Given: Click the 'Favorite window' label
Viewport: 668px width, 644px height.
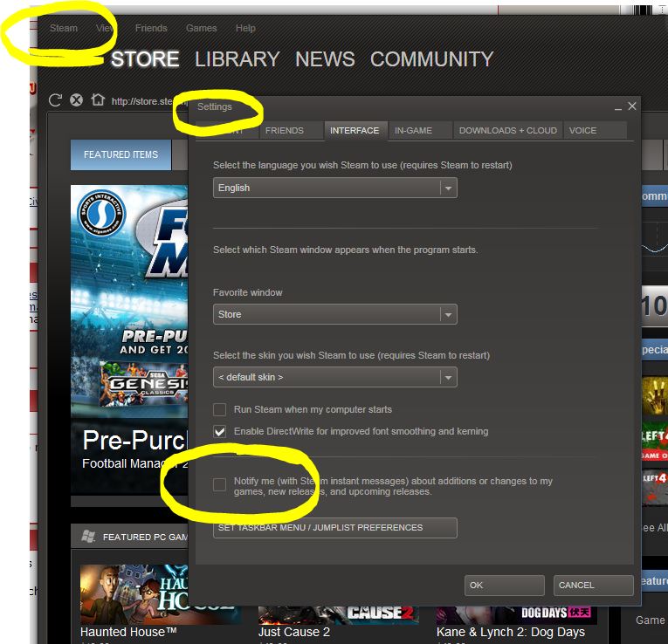Looking at the screenshot, I should click(247, 292).
